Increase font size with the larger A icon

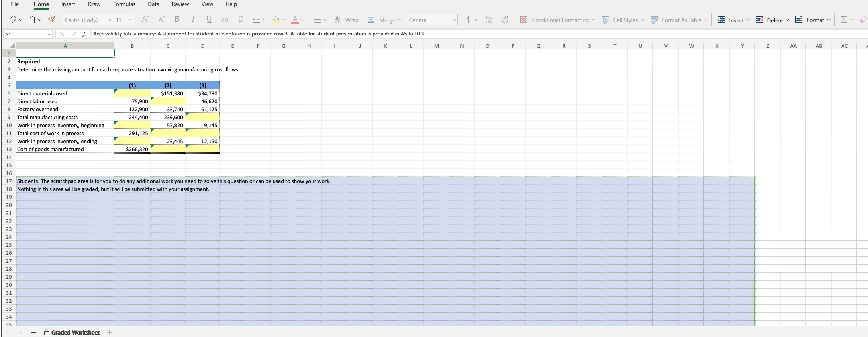[145, 20]
